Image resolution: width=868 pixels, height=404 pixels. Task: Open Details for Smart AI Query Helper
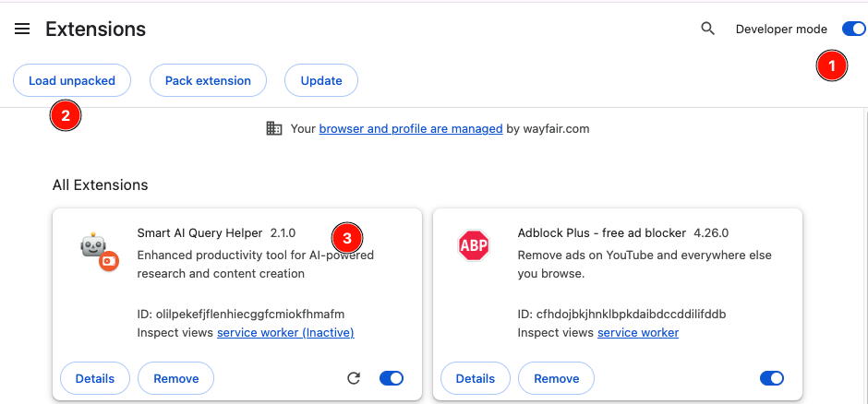[x=94, y=378]
